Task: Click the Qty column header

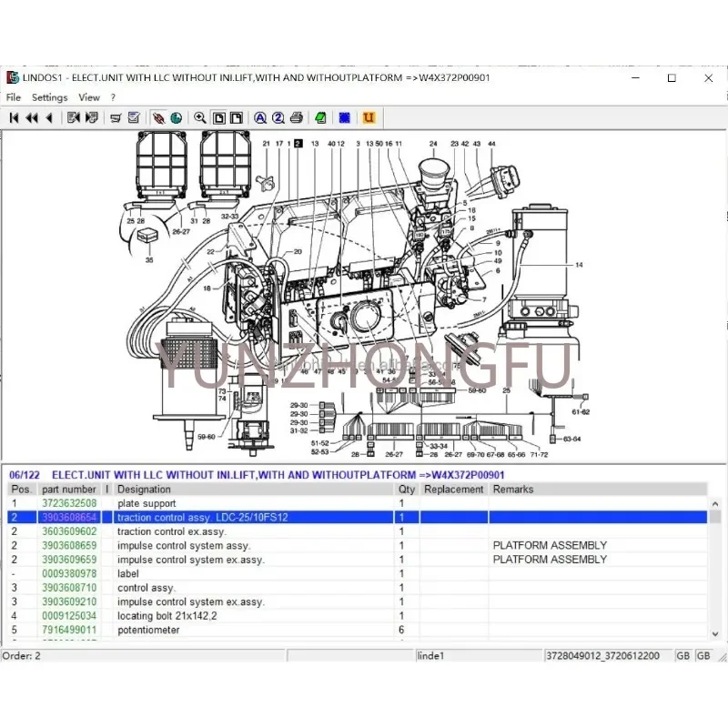Action: [407, 490]
